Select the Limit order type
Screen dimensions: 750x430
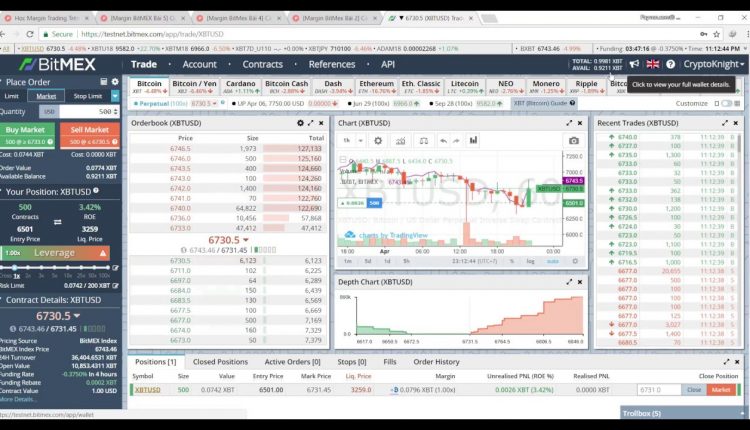coord(11,96)
